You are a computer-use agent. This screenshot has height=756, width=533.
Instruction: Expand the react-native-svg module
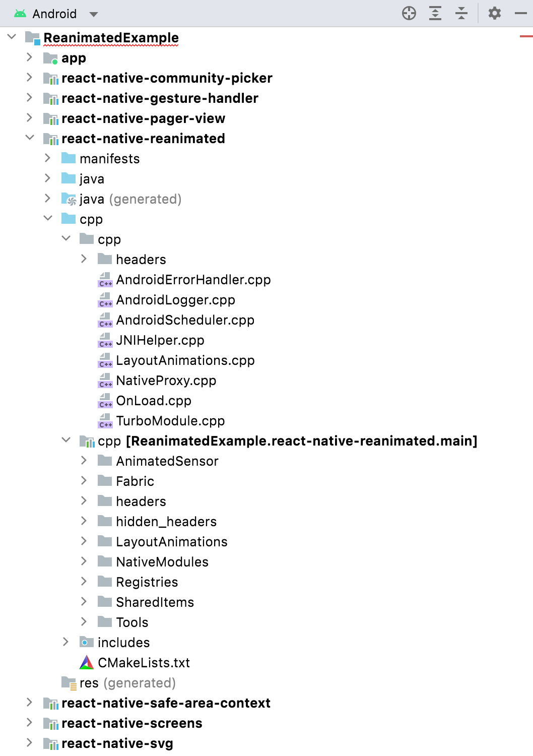coord(29,742)
